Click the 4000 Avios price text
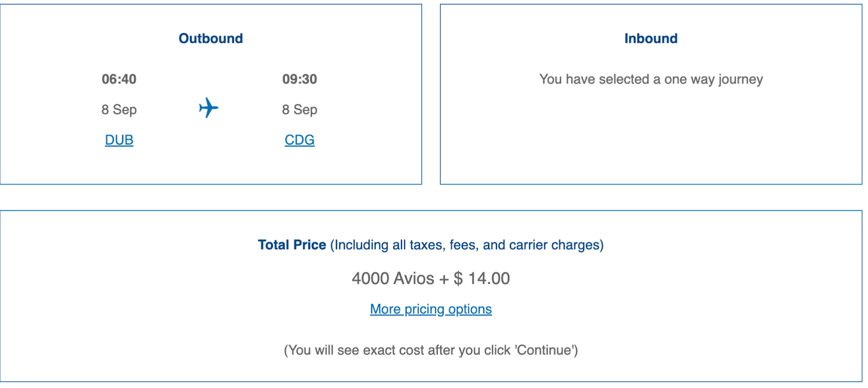This screenshot has width=868, height=388. (x=393, y=279)
